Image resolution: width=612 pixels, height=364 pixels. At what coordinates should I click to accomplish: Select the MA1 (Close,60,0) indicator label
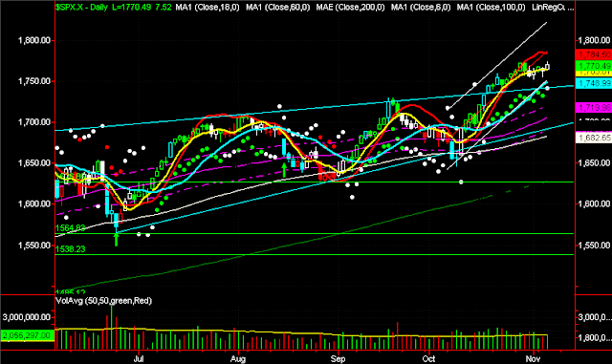pos(278,7)
